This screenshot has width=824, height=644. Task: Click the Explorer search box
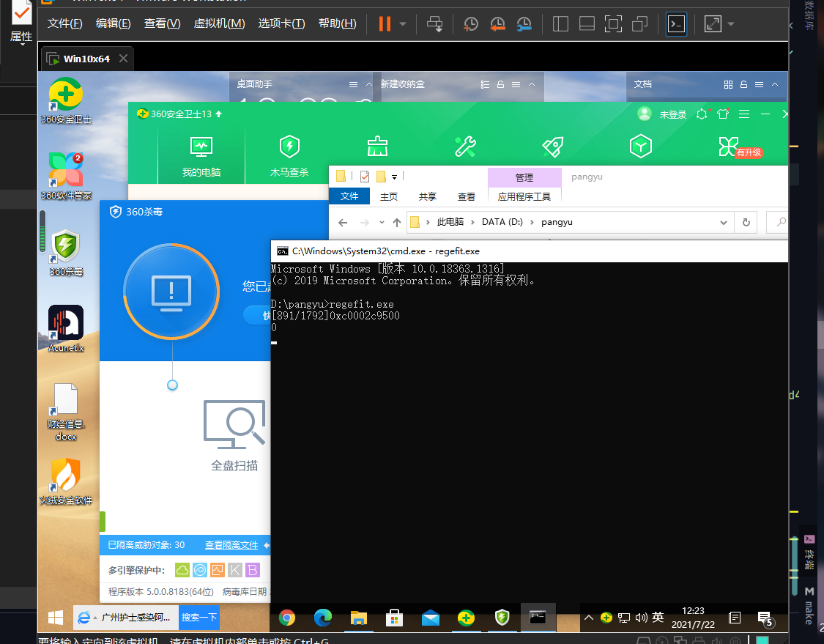pyautogui.click(x=778, y=223)
